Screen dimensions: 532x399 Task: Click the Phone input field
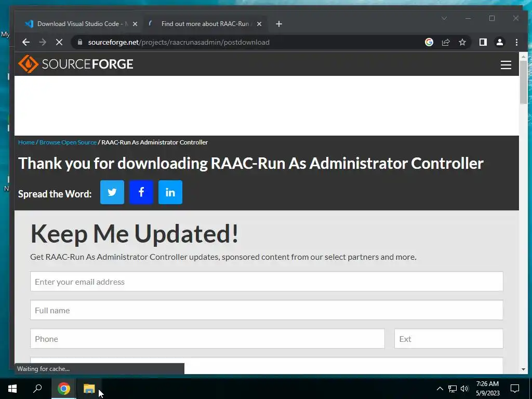coord(207,338)
